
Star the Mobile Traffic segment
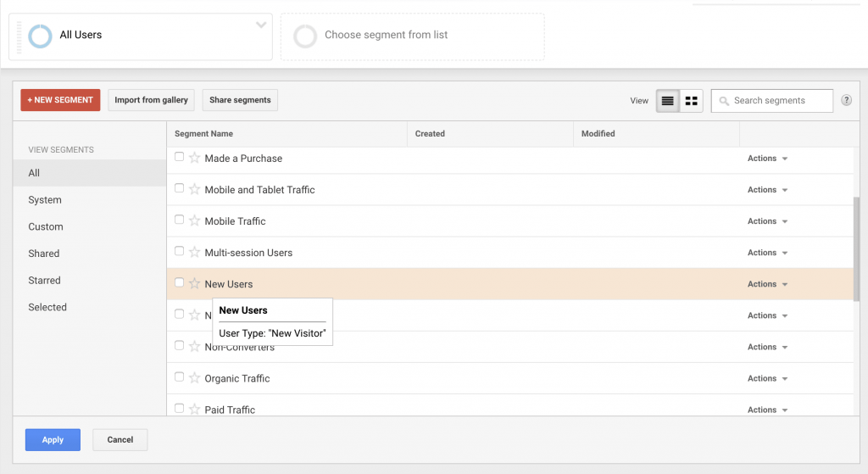click(194, 221)
